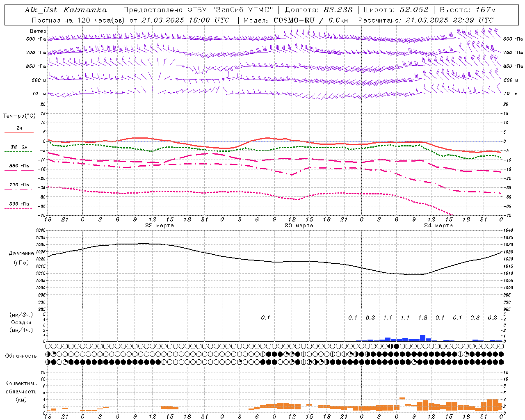Click the (км) convective cloud unit label
The height and width of the screenshot is (420, 525).
[x=21, y=399]
